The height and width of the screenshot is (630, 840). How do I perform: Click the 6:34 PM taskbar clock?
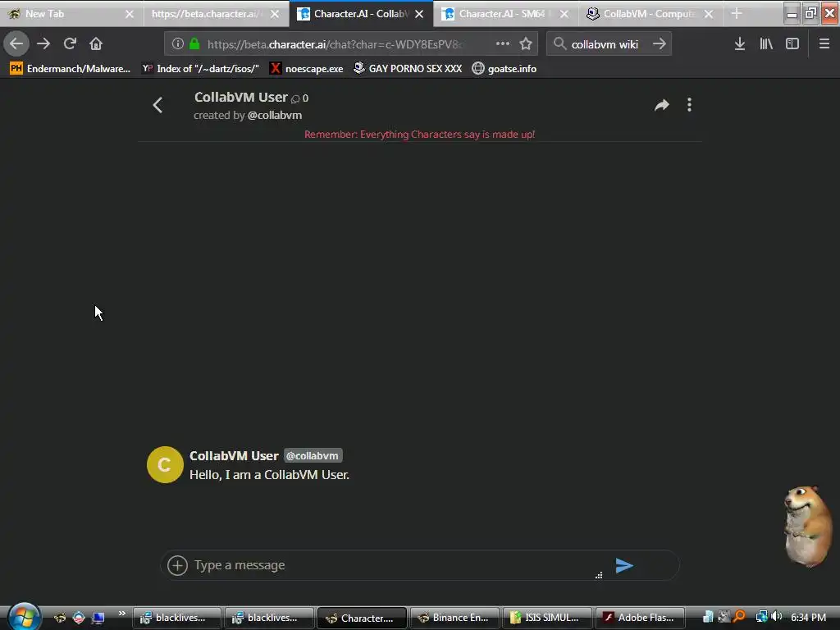(808, 617)
